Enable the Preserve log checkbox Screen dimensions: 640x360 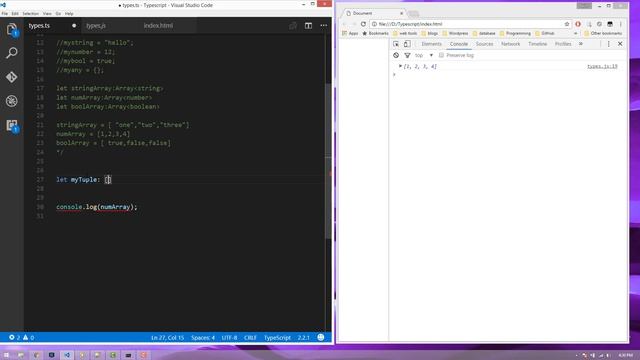441,55
